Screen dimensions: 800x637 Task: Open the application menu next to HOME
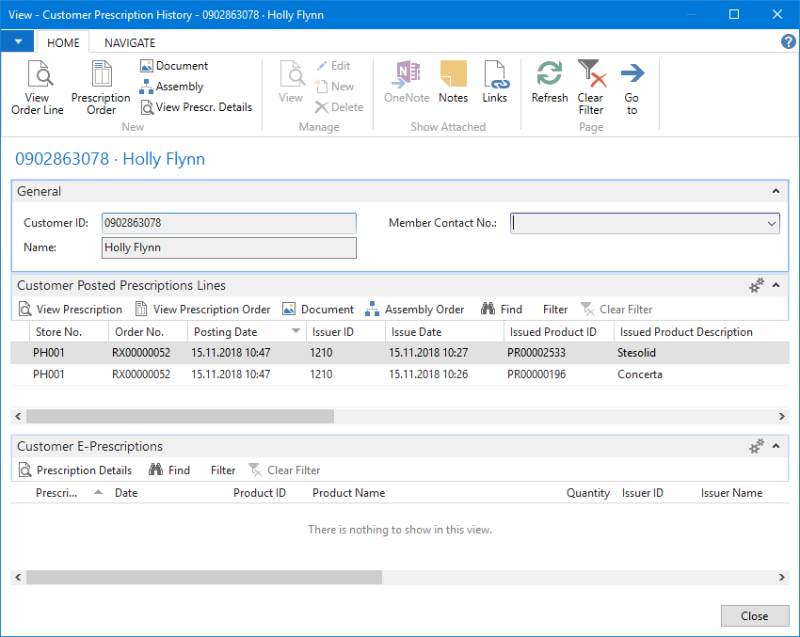click(17, 40)
